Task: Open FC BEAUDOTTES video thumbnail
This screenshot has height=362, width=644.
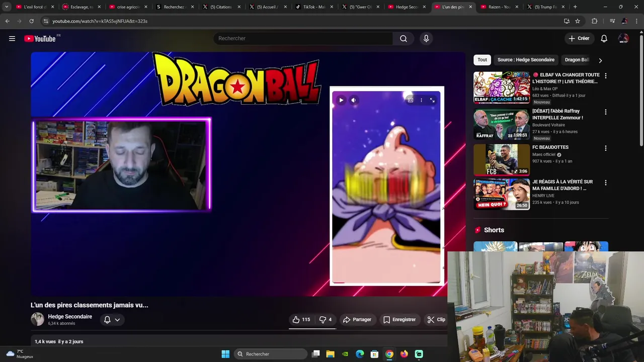Action: (x=502, y=160)
